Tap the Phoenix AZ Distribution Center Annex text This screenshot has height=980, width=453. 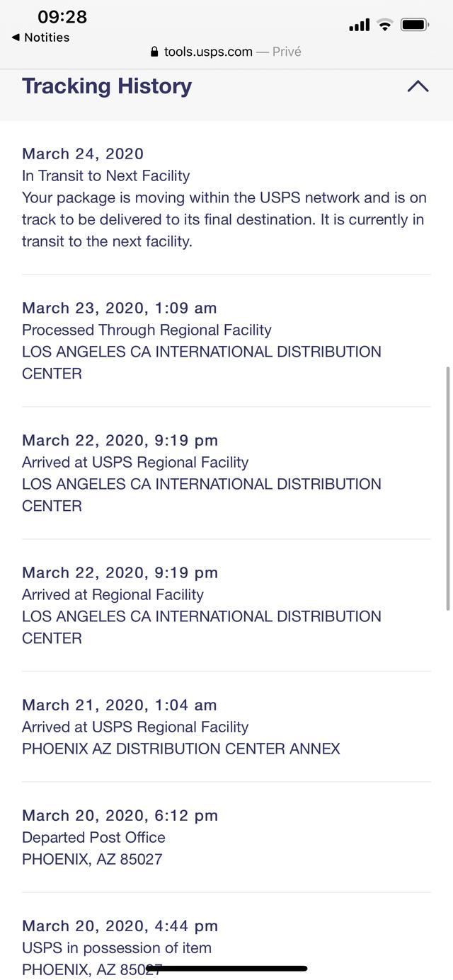click(x=181, y=749)
